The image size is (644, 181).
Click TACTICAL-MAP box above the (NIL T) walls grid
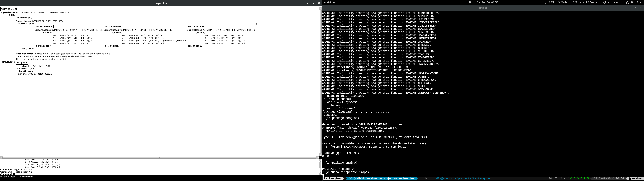tap(196, 26)
